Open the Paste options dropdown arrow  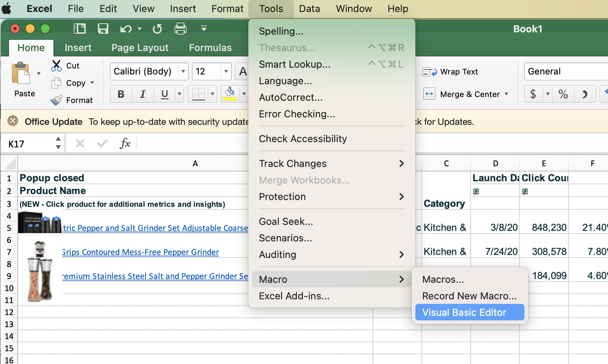coord(39,74)
